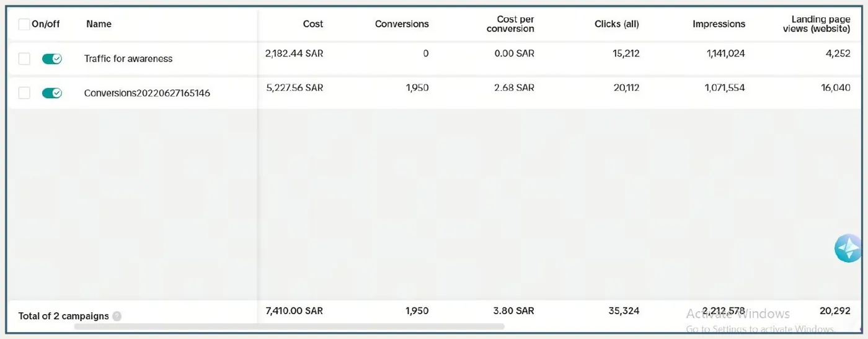
Task: Click the help icon next to Total of 2 campaigns
Action: (117, 316)
